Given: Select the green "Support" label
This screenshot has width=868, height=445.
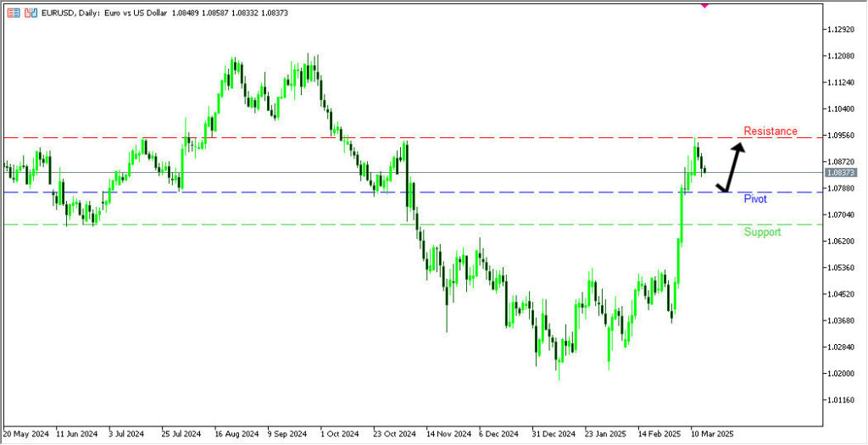Looking at the screenshot, I should point(762,232).
